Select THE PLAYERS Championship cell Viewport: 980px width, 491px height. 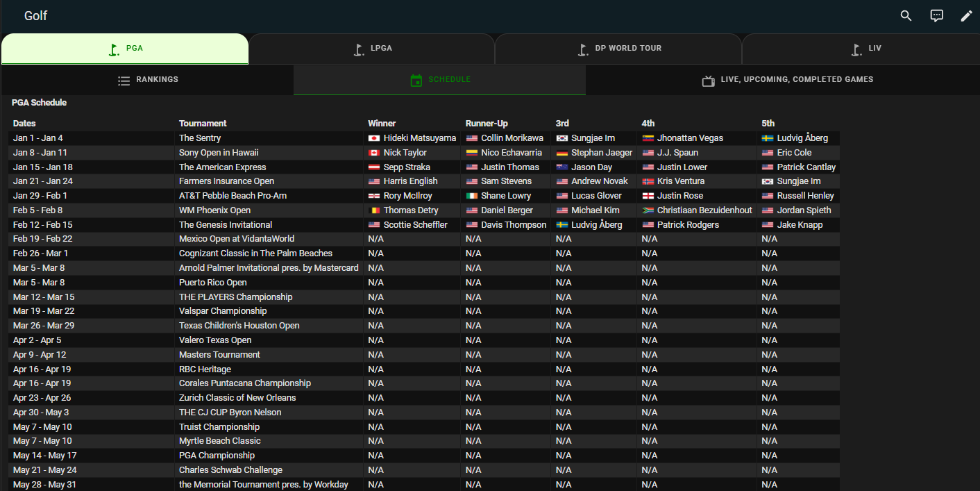[x=269, y=297]
